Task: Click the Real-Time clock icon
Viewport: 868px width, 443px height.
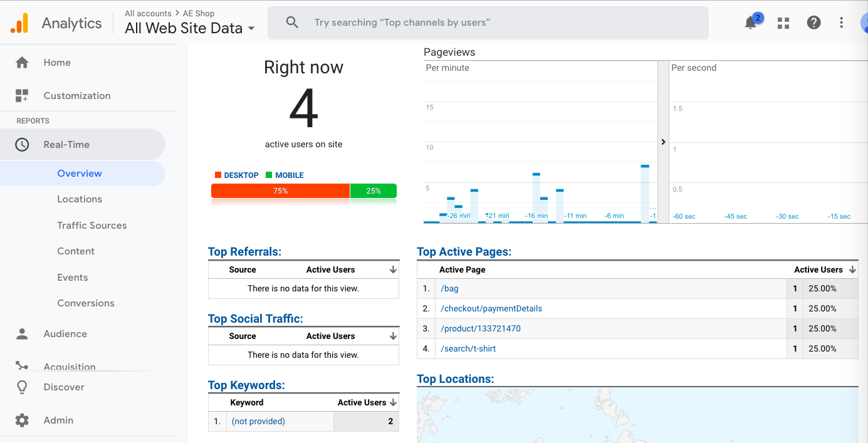Action: 22,145
